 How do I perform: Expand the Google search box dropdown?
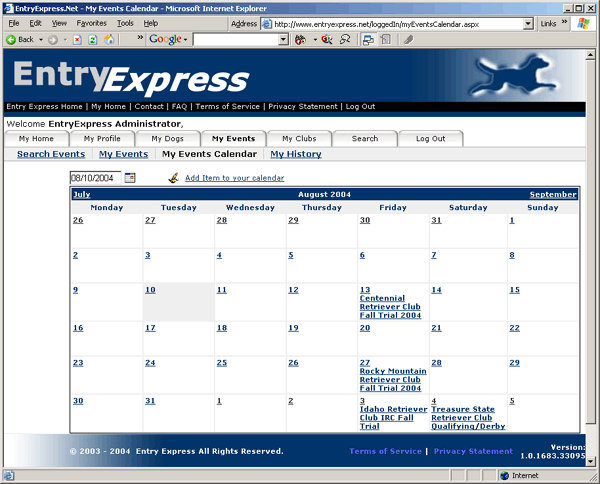tap(283, 39)
